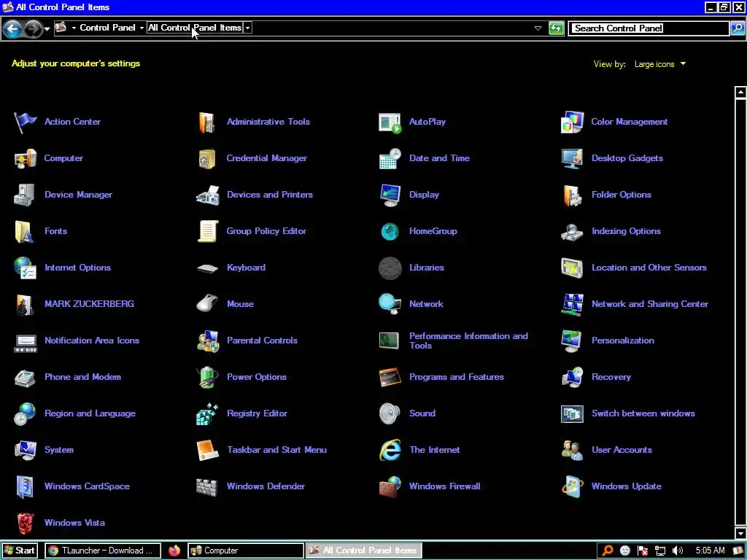Screen dimensions: 747x560
Task: Open the Fonts folder icon
Action: point(25,231)
